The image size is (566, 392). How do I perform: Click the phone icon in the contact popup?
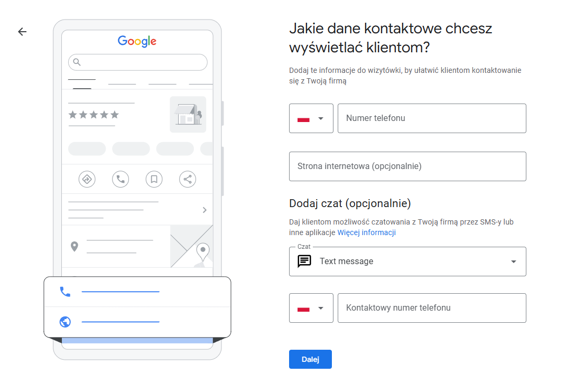(x=65, y=291)
